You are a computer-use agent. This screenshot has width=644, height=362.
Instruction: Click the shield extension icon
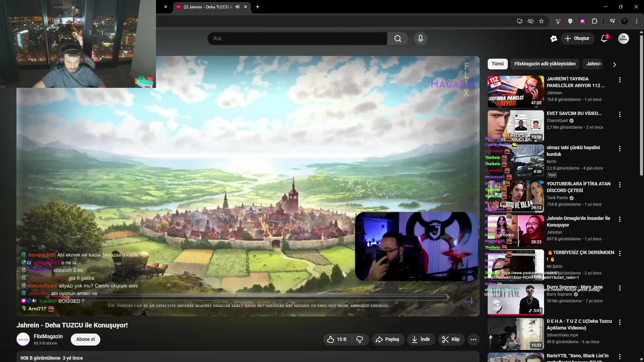point(570,21)
